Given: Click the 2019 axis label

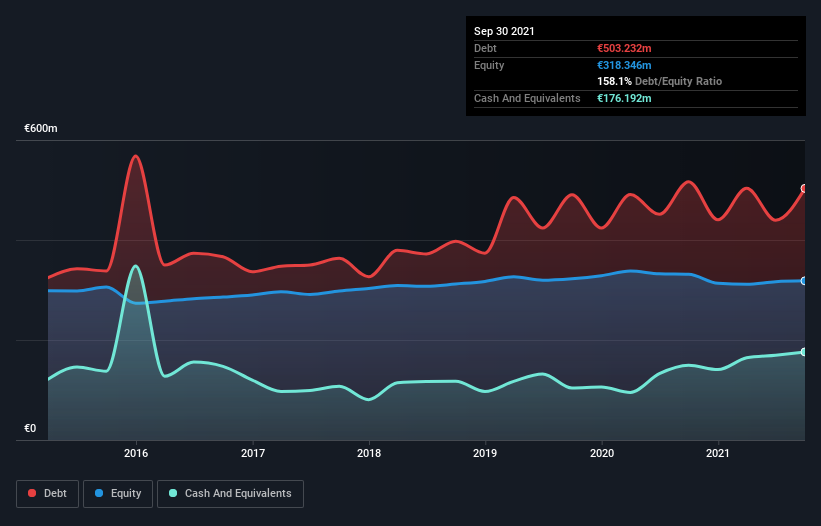Looking at the screenshot, I should (x=485, y=453).
